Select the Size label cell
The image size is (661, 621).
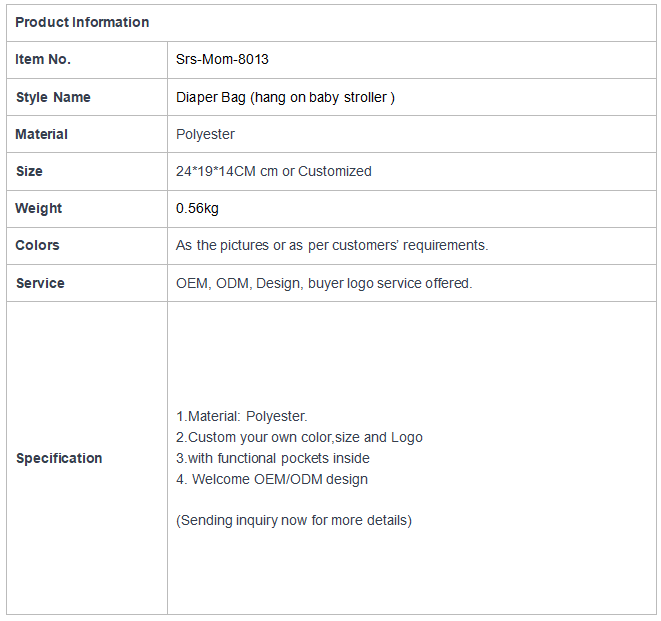[87, 172]
